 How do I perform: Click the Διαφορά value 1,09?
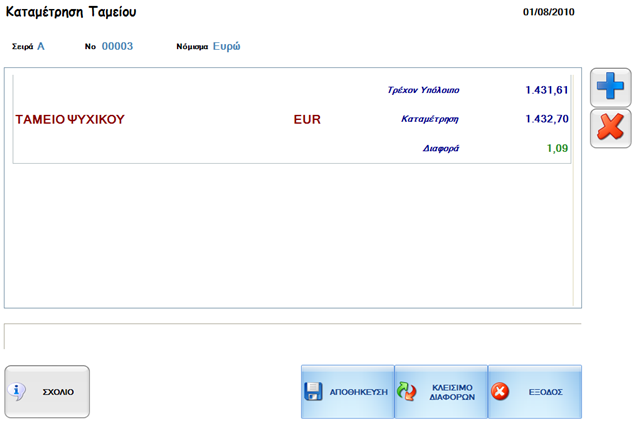tap(557, 148)
